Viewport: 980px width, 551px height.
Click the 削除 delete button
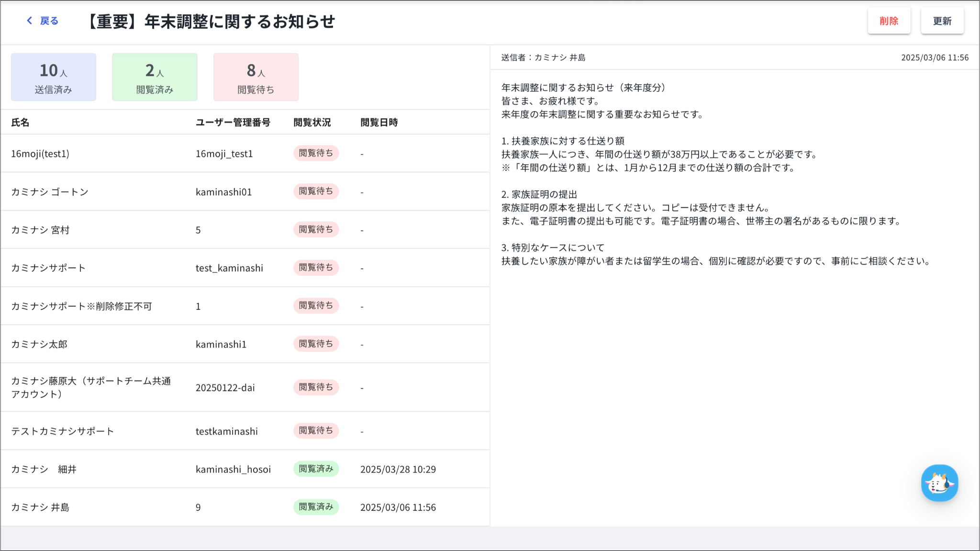pyautogui.click(x=889, y=21)
